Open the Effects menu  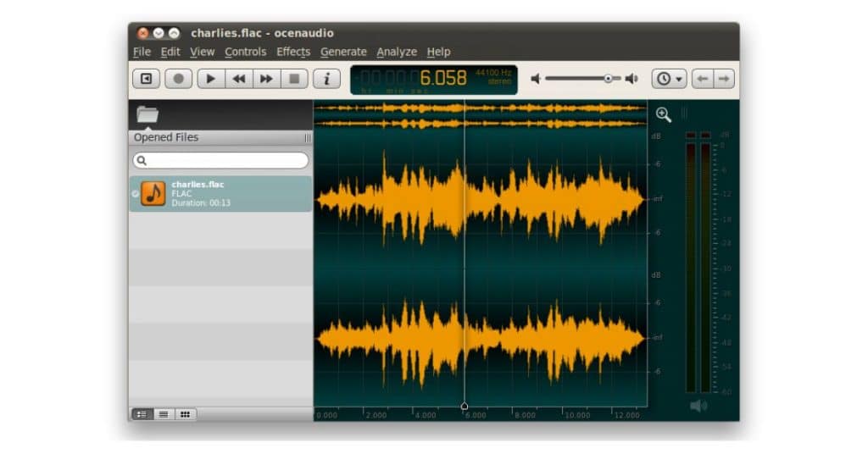(293, 52)
